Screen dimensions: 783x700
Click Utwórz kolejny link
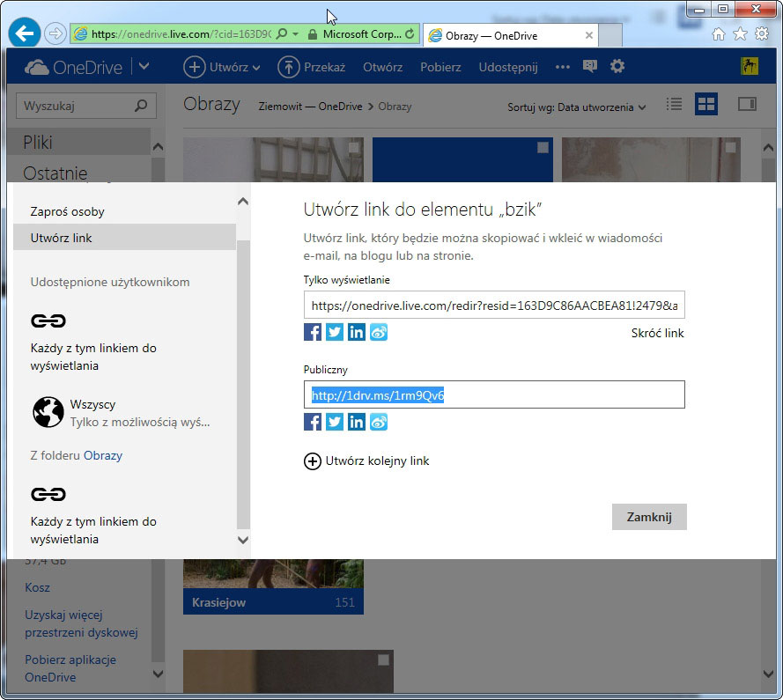tap(366, 461)
